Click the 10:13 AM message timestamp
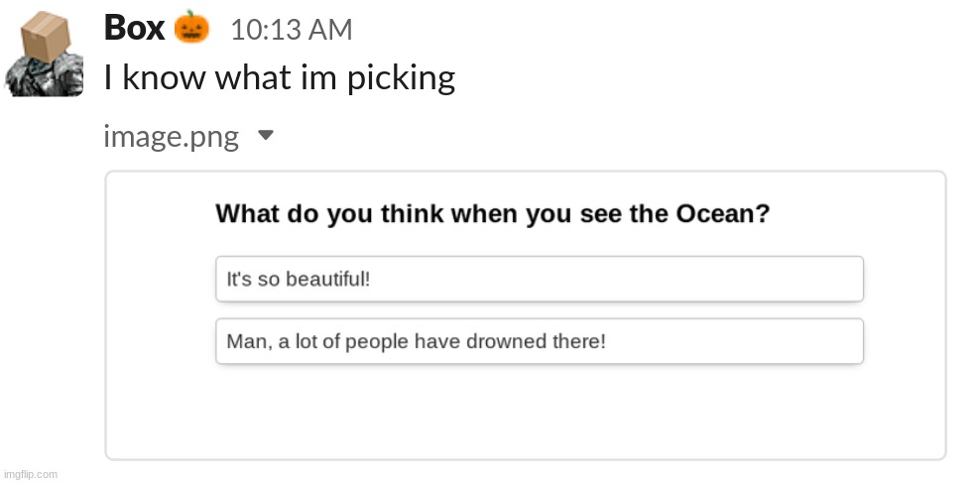The height and width of the screenshot is (483, 980). 291,30
